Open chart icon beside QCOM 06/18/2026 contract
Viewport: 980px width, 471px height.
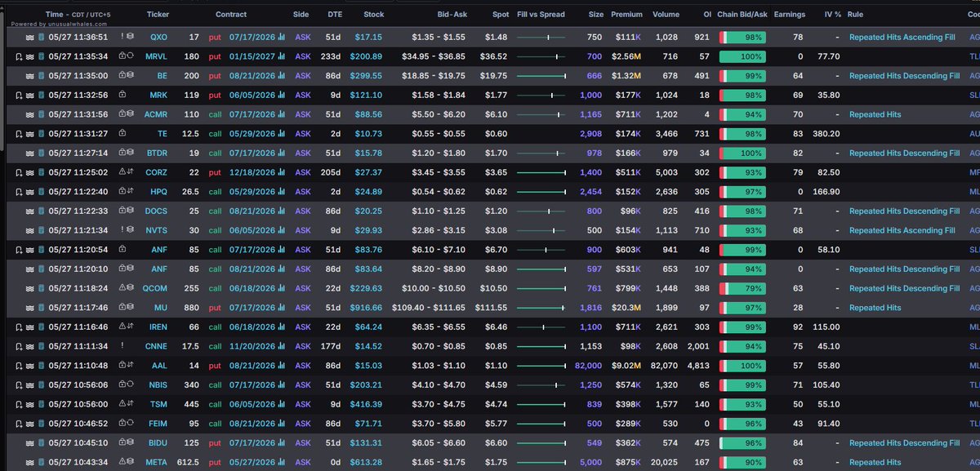(282, 288)
